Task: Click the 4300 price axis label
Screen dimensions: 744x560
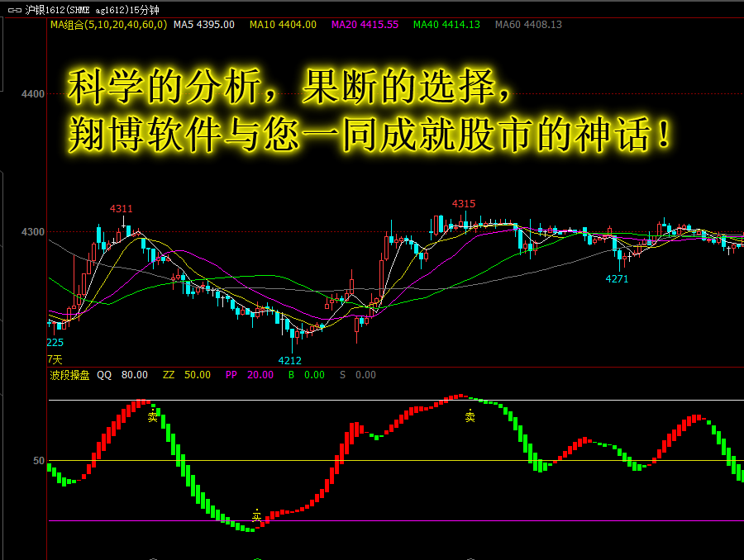Action: pyautogui.click(x=33, y=232)
